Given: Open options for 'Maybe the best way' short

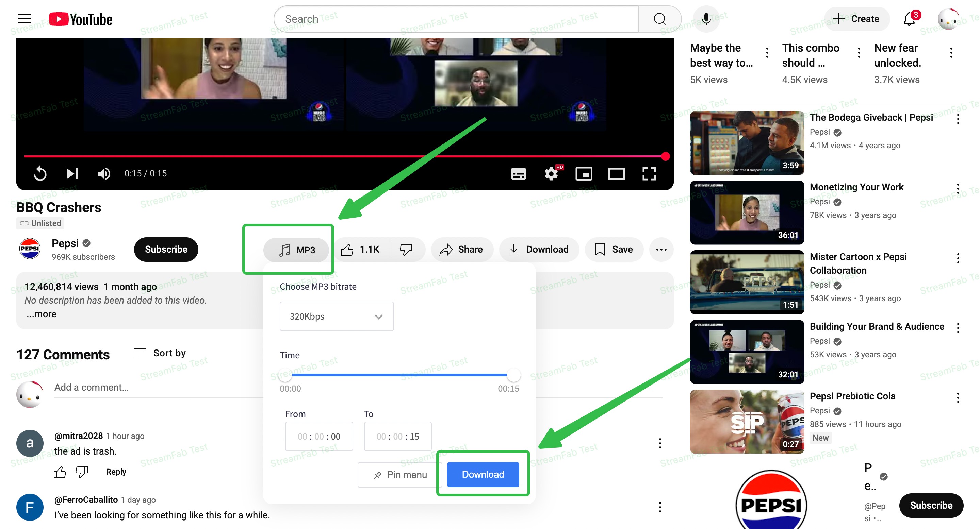Looking at the screenshot, I should pos(767,53).
